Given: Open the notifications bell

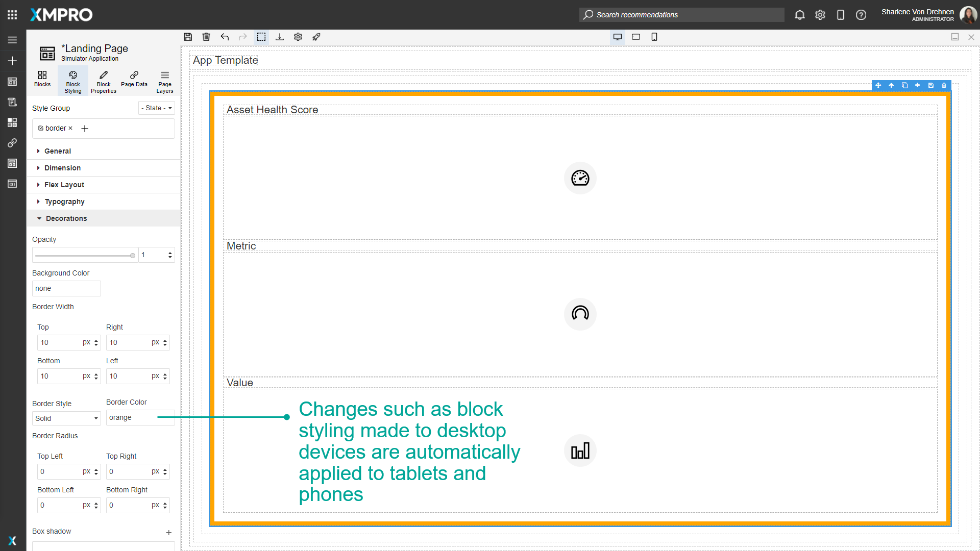Looking at the screenshot, I should pos(800,15).
